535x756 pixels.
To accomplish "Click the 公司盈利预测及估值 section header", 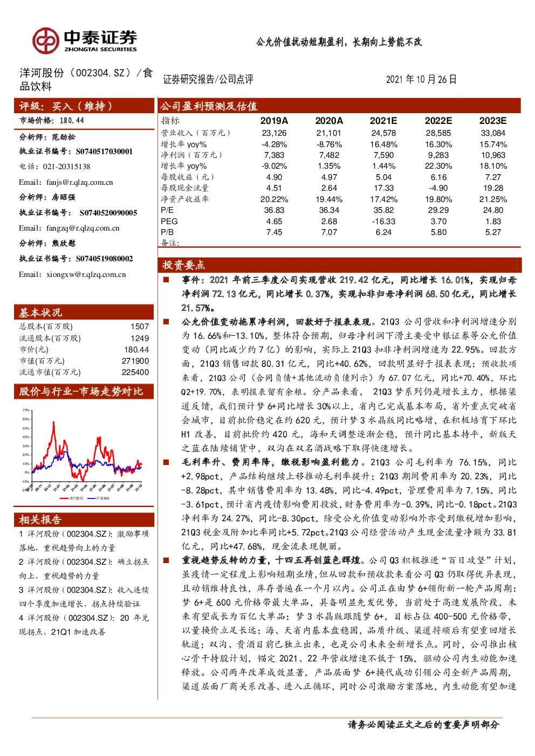I will pos(339,106).
